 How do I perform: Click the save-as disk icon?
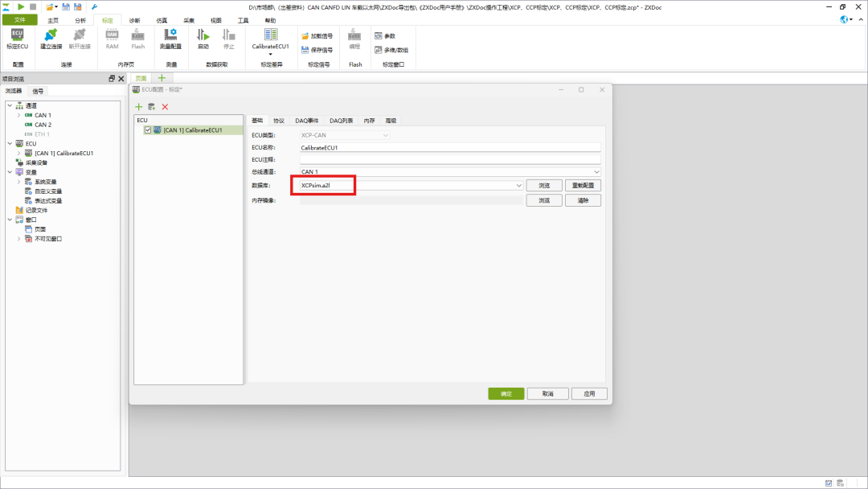[x=78, y=6]
